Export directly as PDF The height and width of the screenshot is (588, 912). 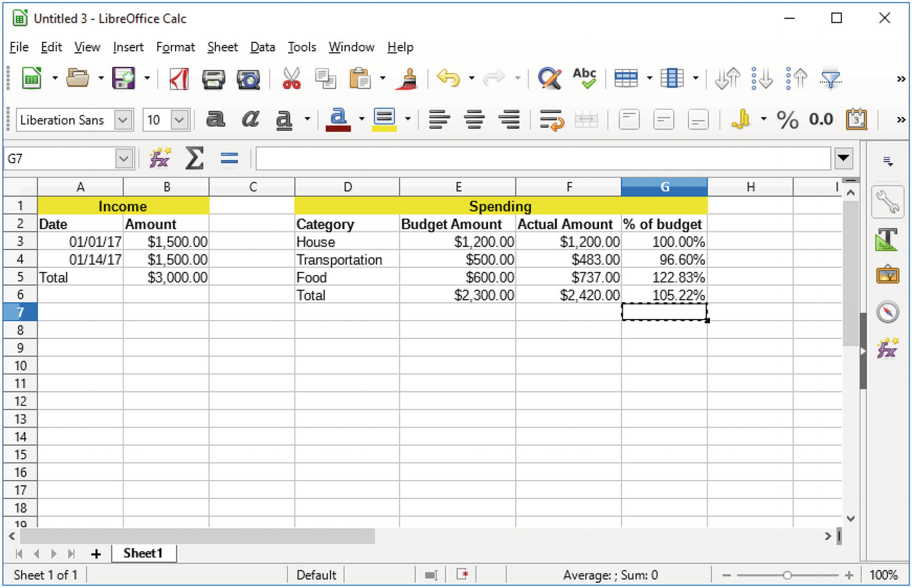point(179,79)
